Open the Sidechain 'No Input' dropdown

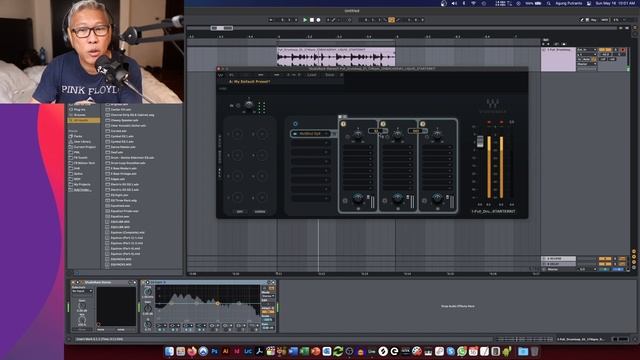coord(82,291)
